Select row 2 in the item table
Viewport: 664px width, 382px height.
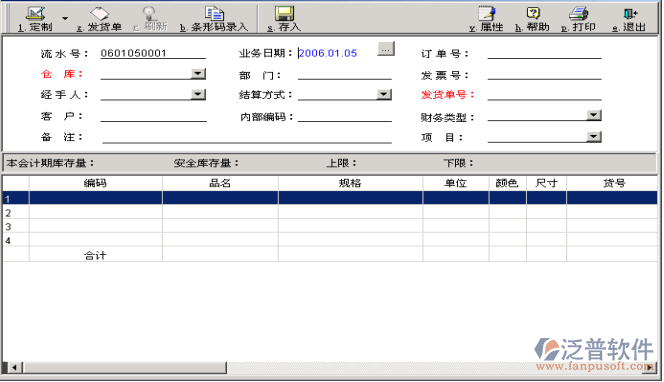[330, 212]
